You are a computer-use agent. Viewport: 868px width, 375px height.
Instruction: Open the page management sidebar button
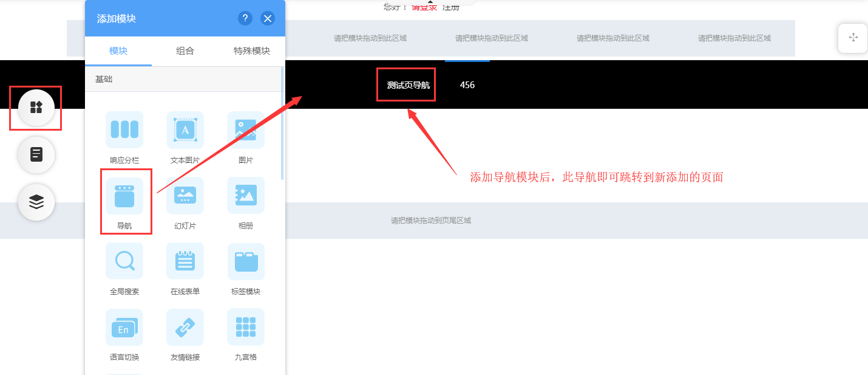pos(36,154)
